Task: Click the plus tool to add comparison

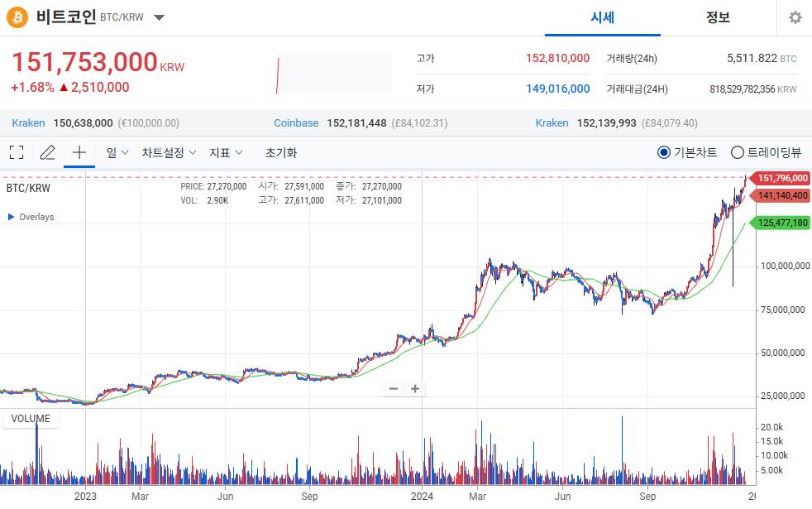Action: point(78,151)
